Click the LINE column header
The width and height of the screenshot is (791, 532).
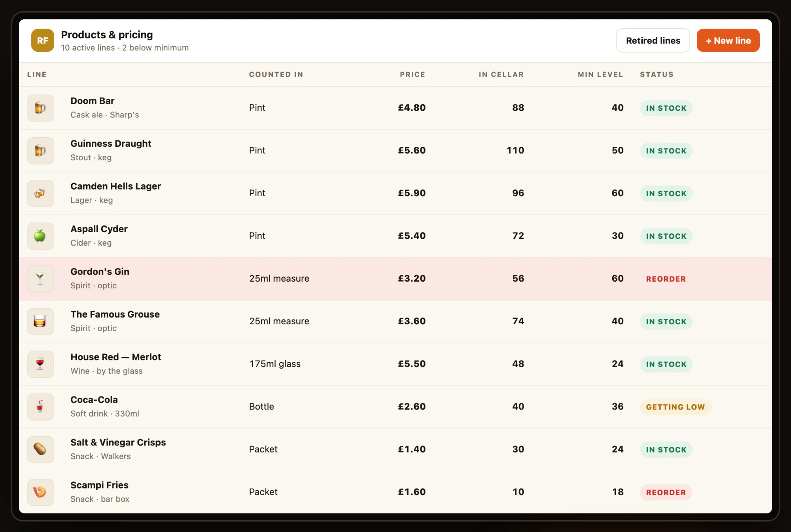click(x=37, y=74)
